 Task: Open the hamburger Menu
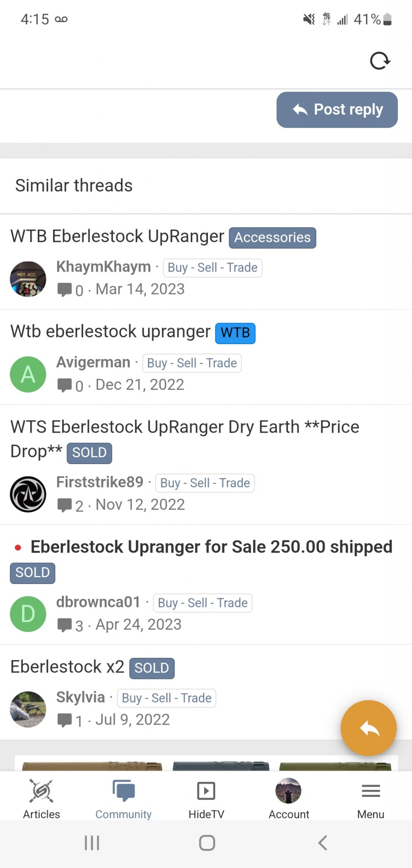371,799
